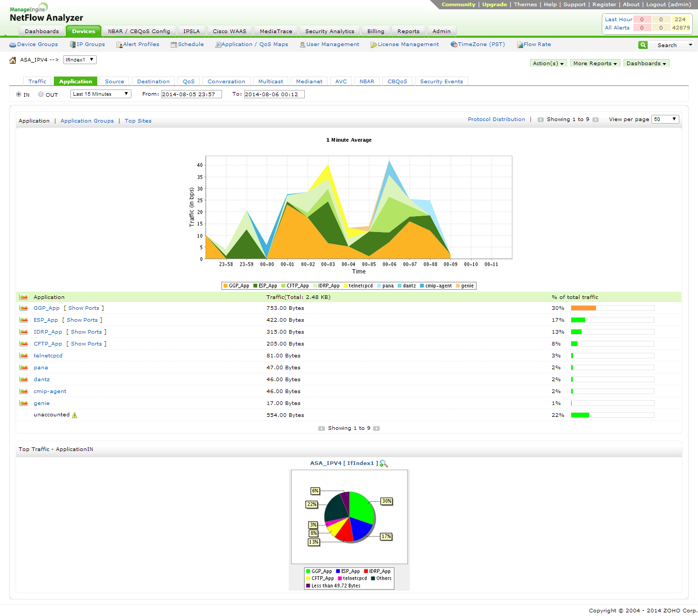
Task: Open the Protocol Distribution link
Action: 496,119
